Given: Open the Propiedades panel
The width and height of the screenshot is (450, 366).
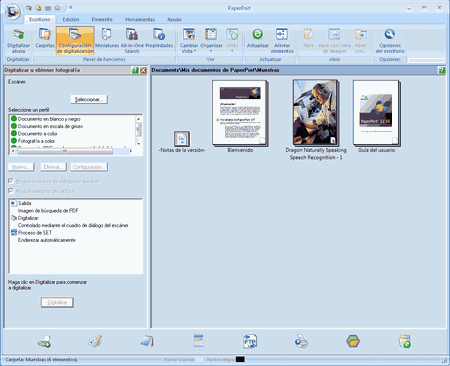Looking at the screenshot, I should point(159,39).
